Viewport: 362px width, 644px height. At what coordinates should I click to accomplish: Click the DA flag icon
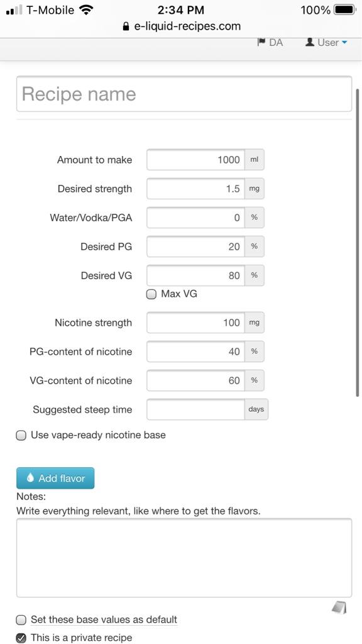261,42
